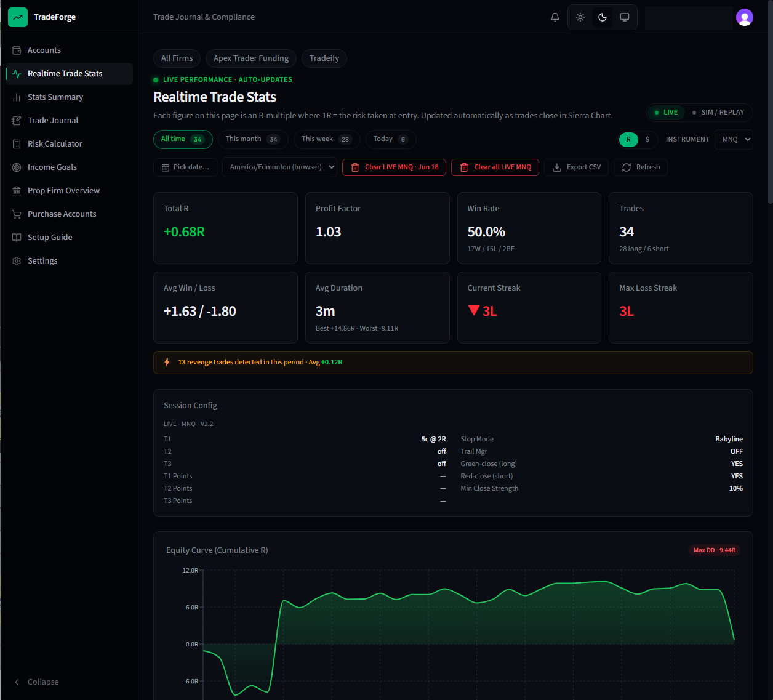Open Pick date selector
The image size is (773, 700).
185,167
